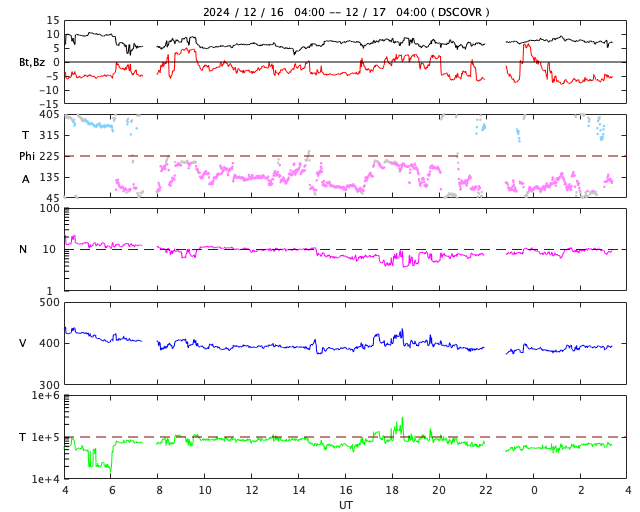Click the DSCOVR date range title
Image resolution: width=640 pixels, height=512 pixels.
click(x=346, y=12)
